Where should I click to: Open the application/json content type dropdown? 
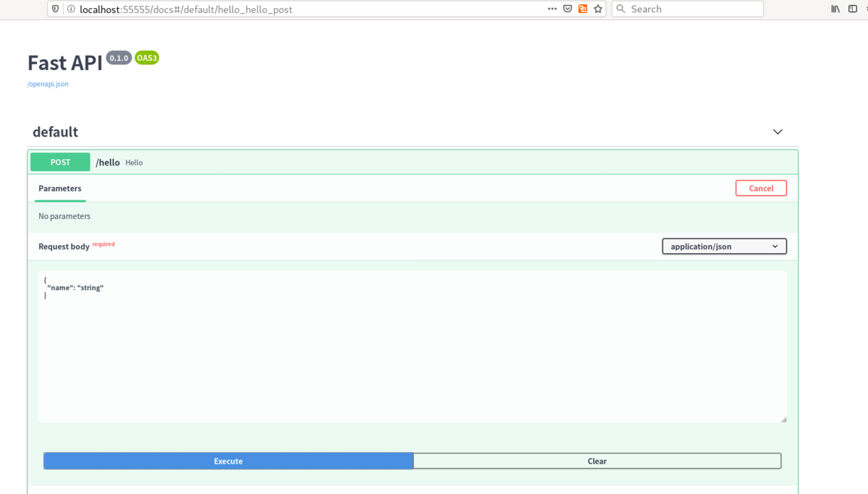coord(724,247)
